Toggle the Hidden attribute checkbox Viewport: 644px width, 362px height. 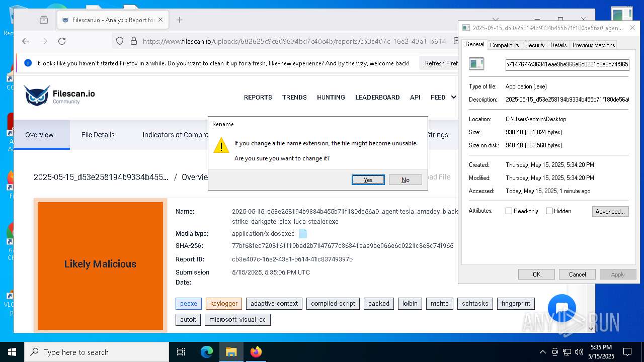tap(549, 211)
